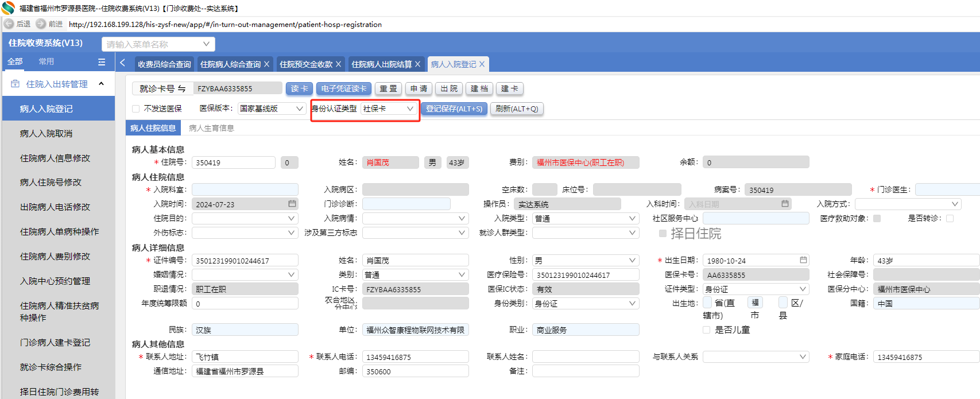Close the 住院预交金收款 tab
This screenshot has width=980, height=399.
(339, 64)
